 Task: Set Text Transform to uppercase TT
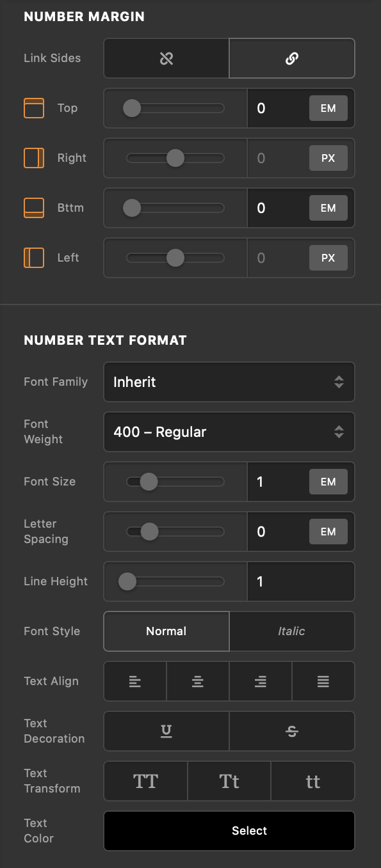point(145,781)
